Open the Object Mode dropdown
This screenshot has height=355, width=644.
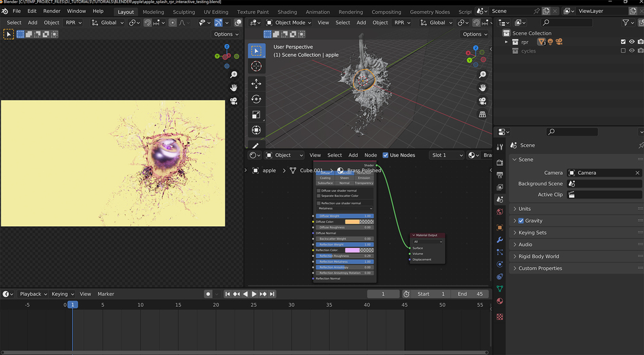[x=288, y=22]
